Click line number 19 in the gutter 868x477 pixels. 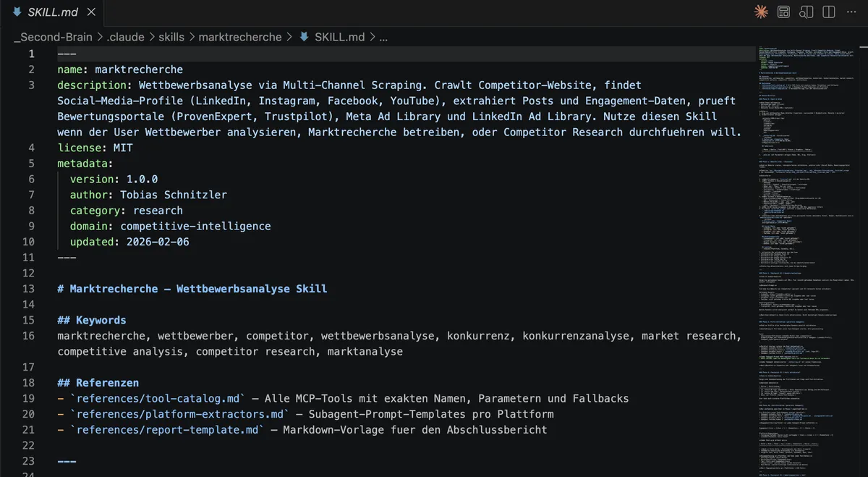[x=28, y=398]
